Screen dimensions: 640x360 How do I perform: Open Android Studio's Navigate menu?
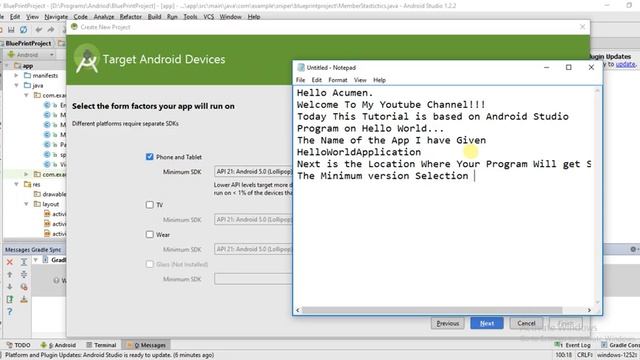click(x=56, y=17)
